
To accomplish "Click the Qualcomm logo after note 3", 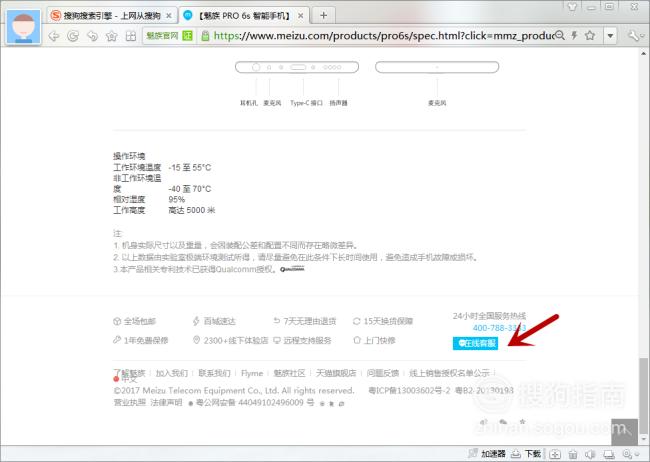I will pos(292,269).
